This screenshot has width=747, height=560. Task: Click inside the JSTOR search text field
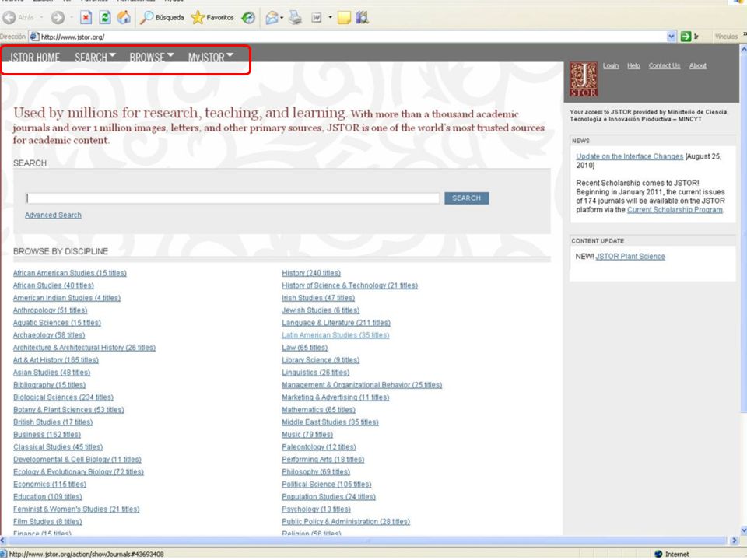(233, 198)
